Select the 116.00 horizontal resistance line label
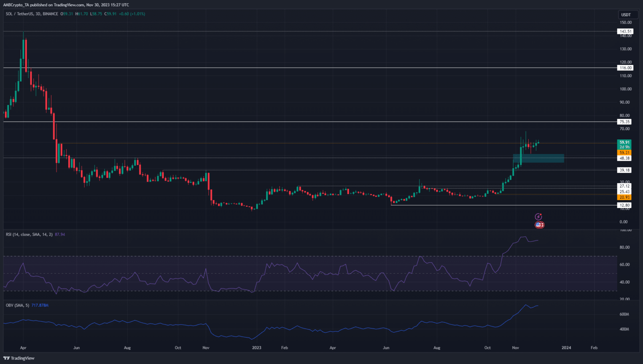The height and width of the screenshot is (364, 643). coord(625,68)
